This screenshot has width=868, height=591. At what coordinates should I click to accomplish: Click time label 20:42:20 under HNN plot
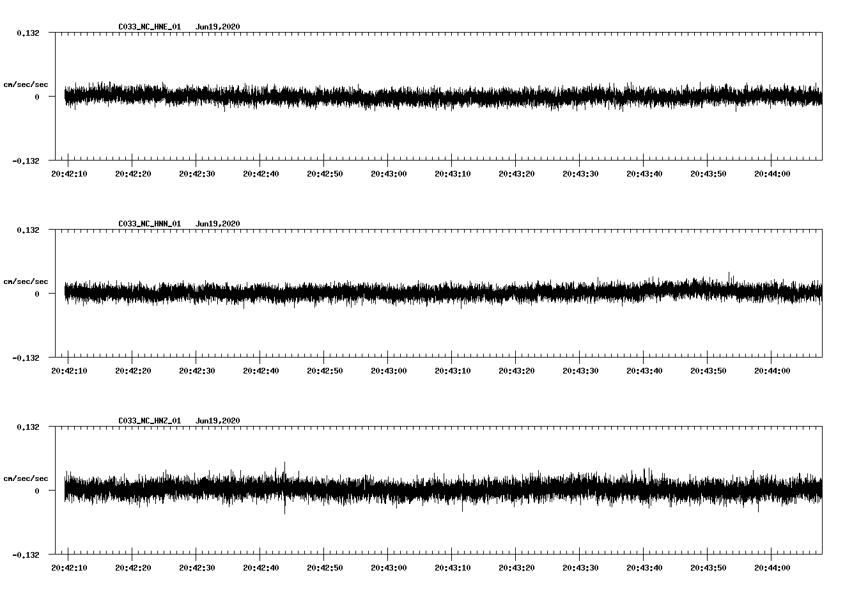[133, 371]
